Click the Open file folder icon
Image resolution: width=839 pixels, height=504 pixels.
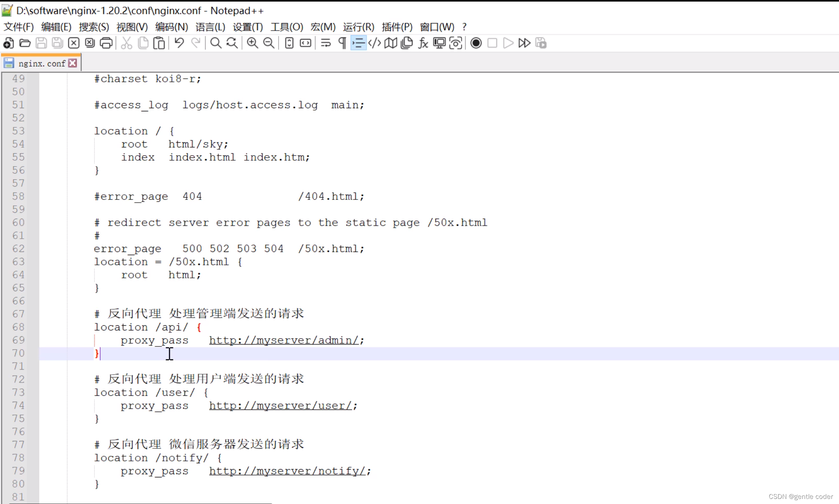point(25,43)
